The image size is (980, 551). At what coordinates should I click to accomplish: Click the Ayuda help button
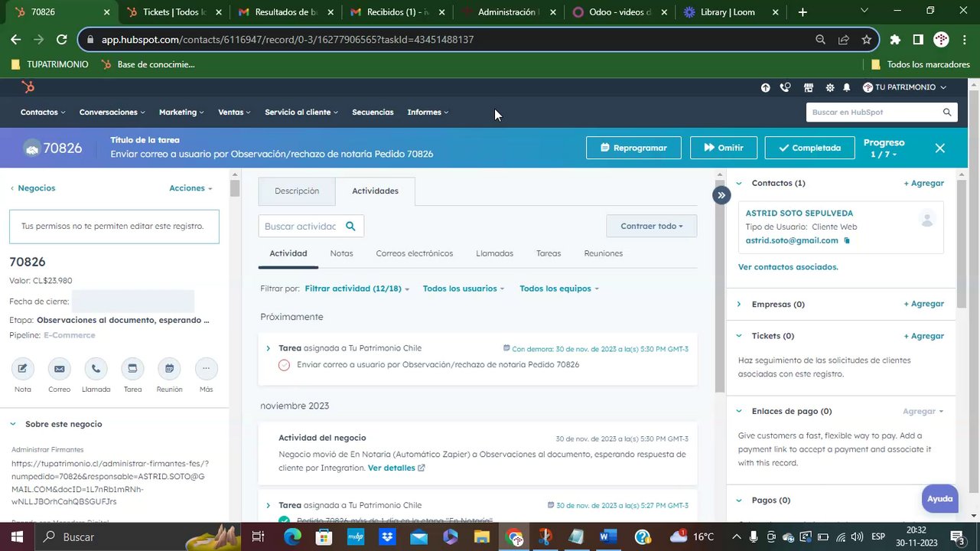click(x=939, y=499)
